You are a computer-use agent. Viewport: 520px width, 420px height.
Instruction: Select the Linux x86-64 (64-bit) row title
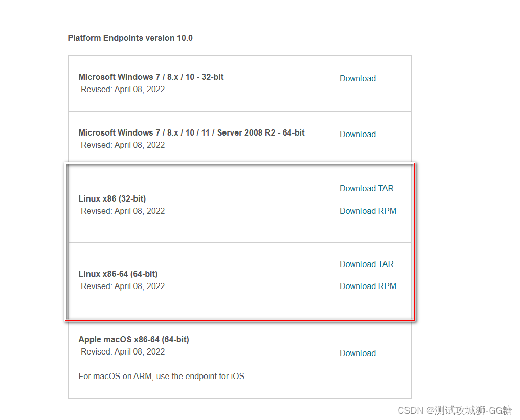pyautogui.click(x=118, y=274)
